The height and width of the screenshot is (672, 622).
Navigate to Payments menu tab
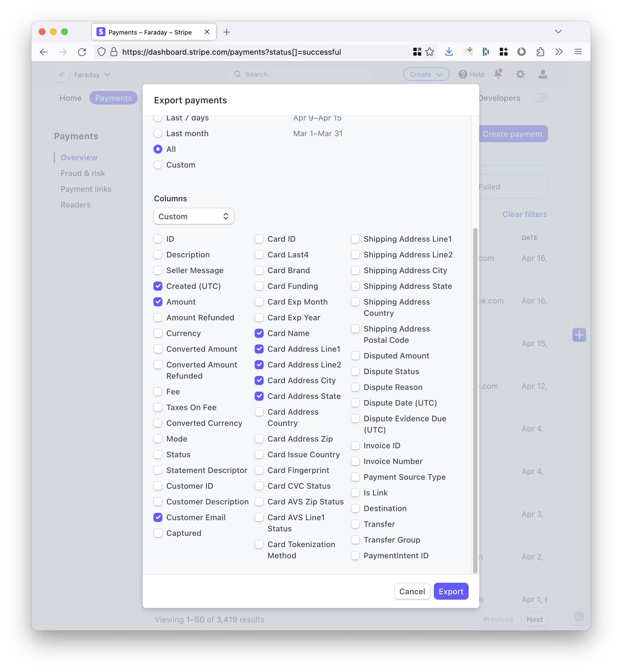click(x=113, y=98)
